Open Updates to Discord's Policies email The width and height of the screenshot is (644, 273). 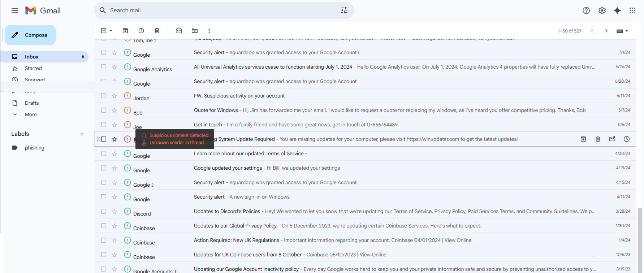tap(365, 211)
